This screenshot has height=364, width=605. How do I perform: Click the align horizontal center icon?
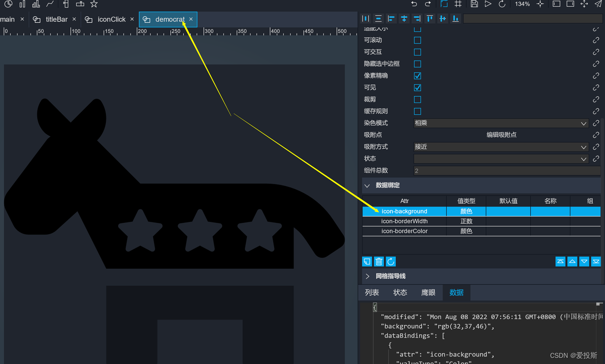(x=404, y=18)
